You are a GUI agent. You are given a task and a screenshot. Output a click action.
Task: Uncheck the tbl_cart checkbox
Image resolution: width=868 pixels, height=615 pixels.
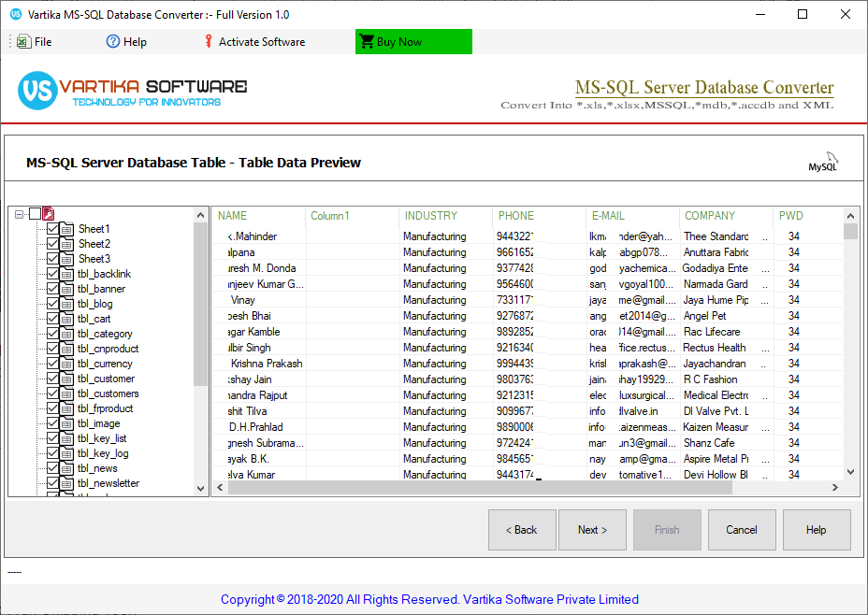(x=52, y=318)
